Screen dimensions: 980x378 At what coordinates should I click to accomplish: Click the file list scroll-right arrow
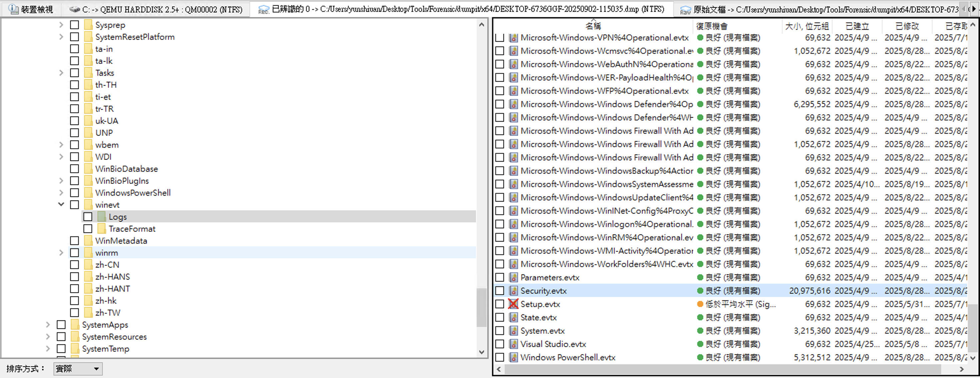tap(961, 369)
